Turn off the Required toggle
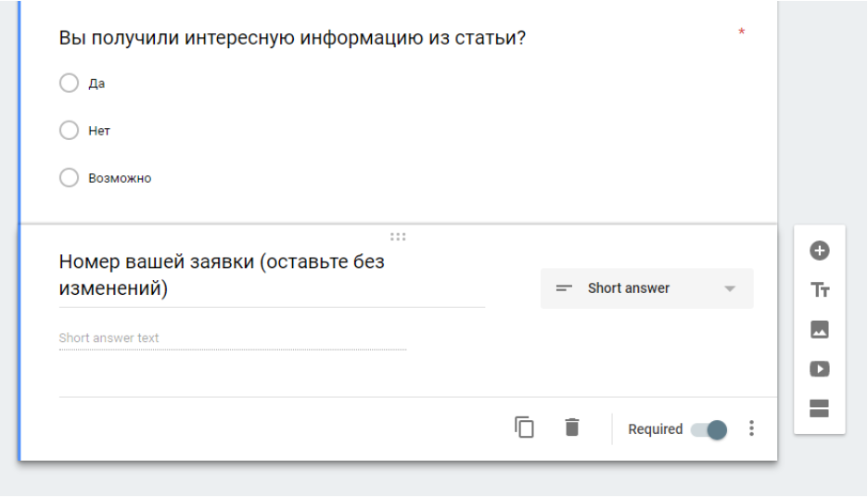This screenshot has width=868, height=498. (x=709, y=429)
